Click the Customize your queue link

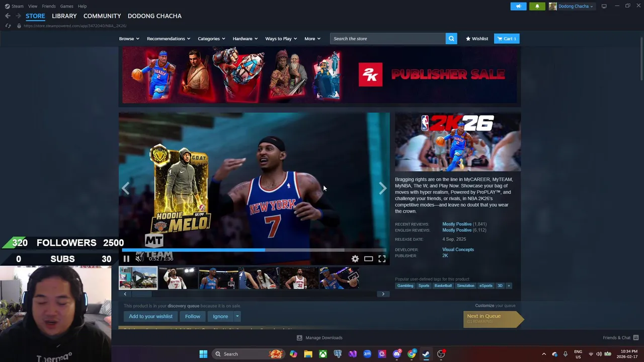pyautogui.click(x=495, y=306)
